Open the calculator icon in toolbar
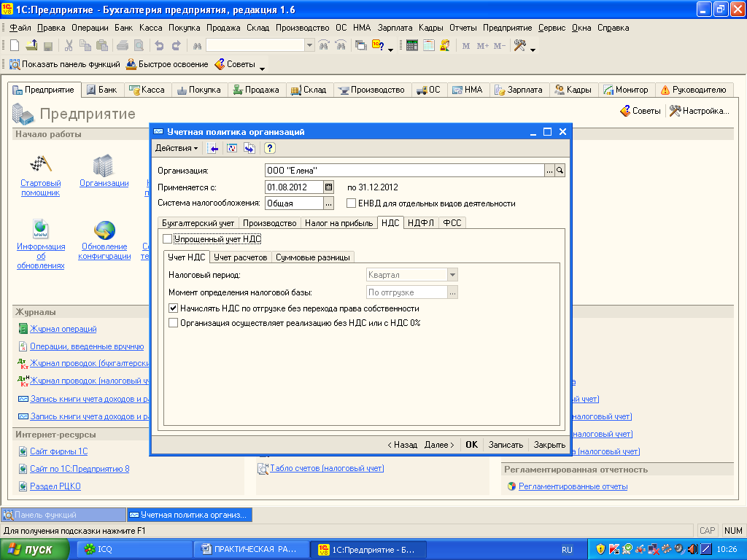747x560 pixels. point(412,46)
